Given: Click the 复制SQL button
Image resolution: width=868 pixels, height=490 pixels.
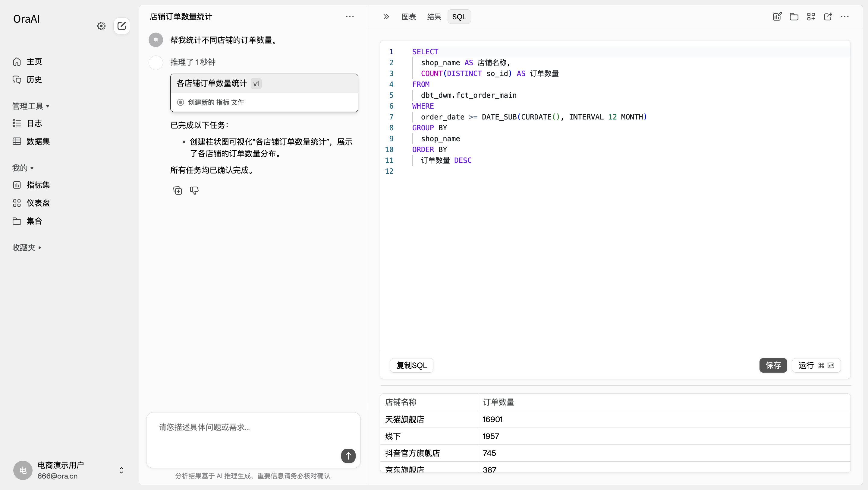Looking at the screenshot, I should tap(411, 365).
